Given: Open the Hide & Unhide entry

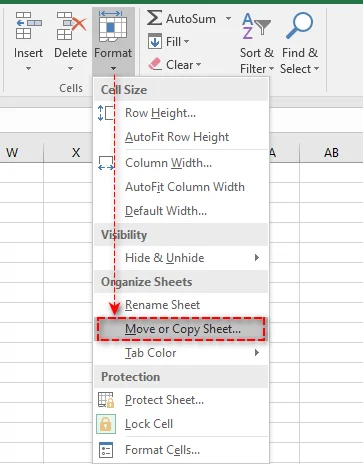Looking at the screenshot, I should [181, 258].
